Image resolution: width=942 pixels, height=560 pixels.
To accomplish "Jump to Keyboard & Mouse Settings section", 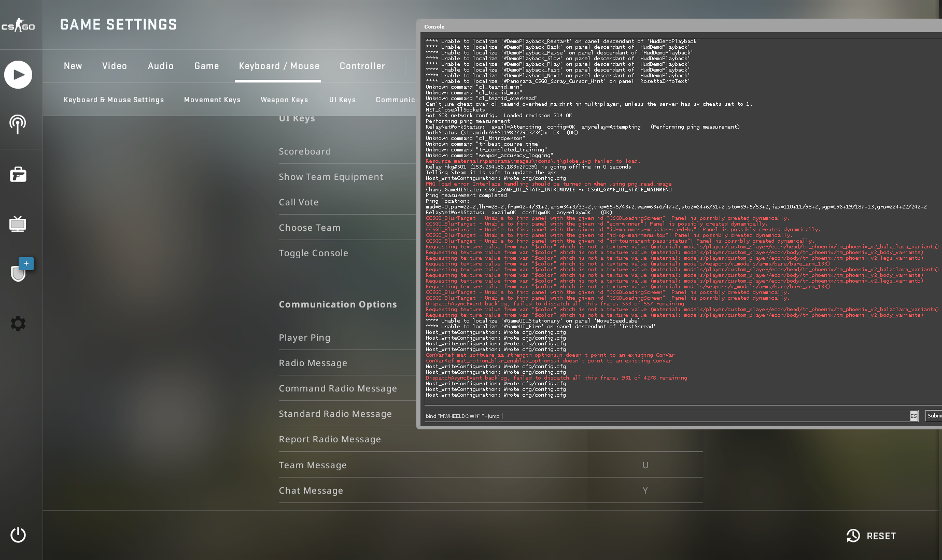I will click(114, 100).
